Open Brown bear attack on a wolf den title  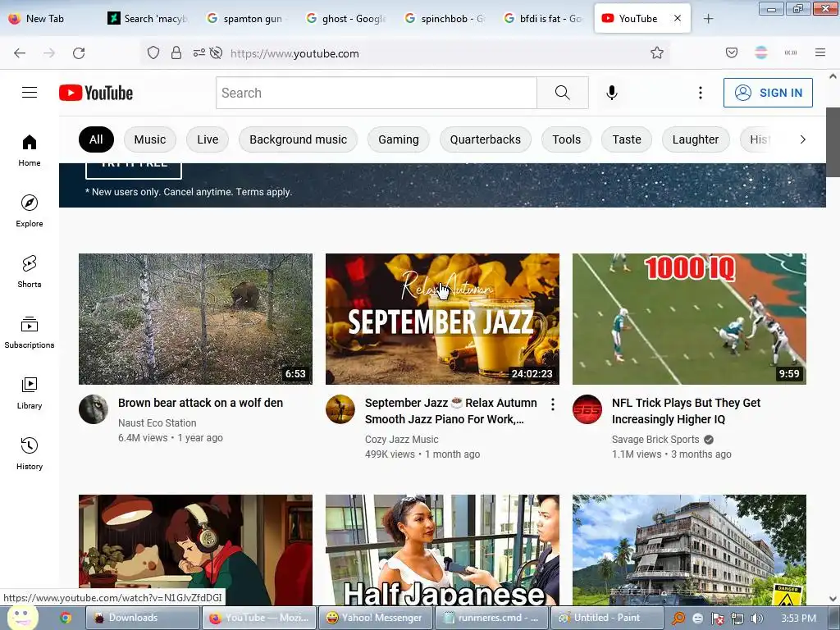click(x=200, y=403)
